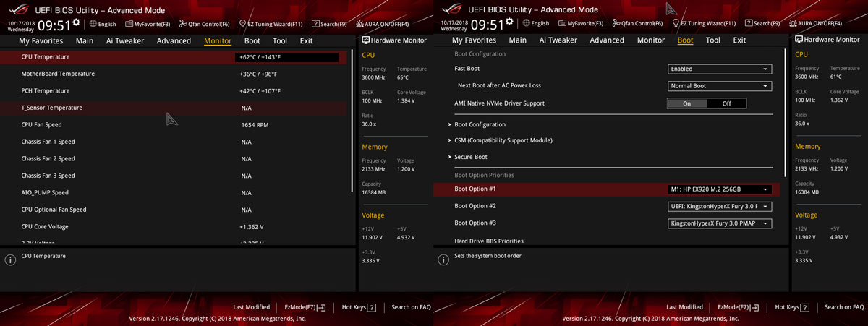Click the info icon beside CPU Temperature description
Viewport: 868px width, 326px height.
pos(10,259)
